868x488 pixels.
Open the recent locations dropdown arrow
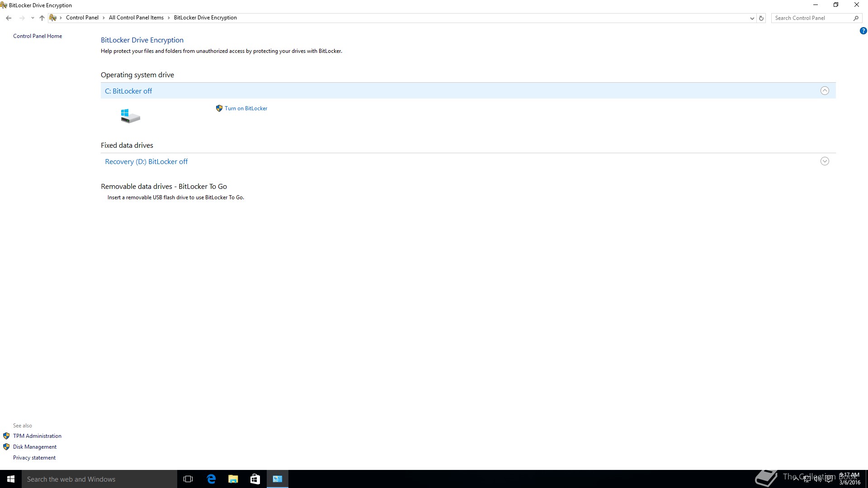pos(33,18)
